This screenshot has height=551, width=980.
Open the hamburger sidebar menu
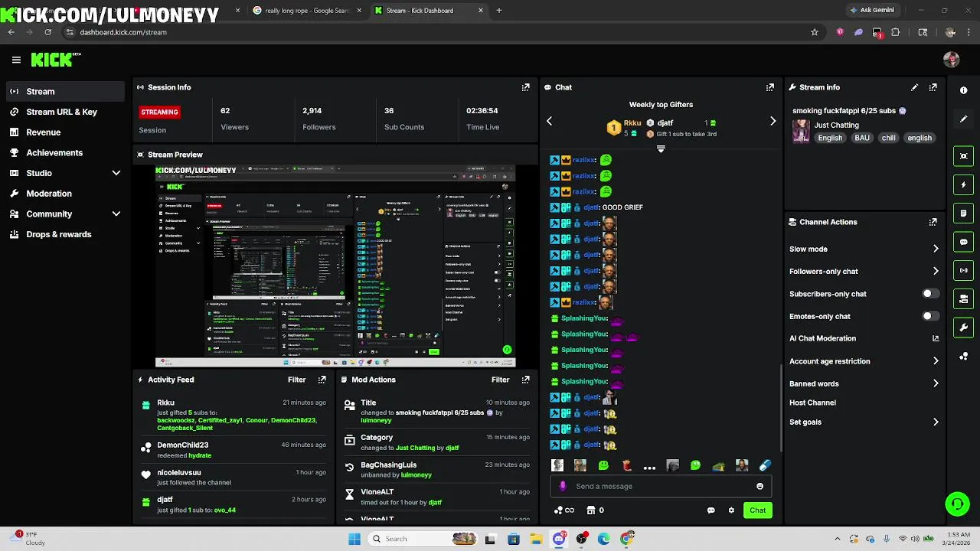point(16,60)
